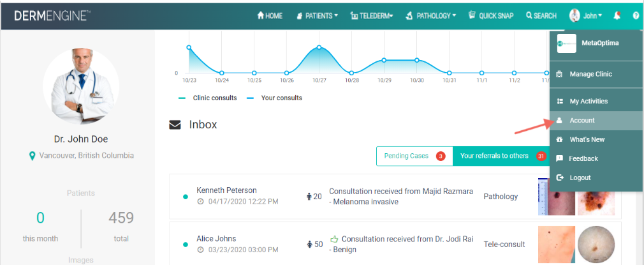The width and height of the screenshot is (644, 265).
Task: Click Alice Johns' green status dot
Action: (x=186, y=245)
